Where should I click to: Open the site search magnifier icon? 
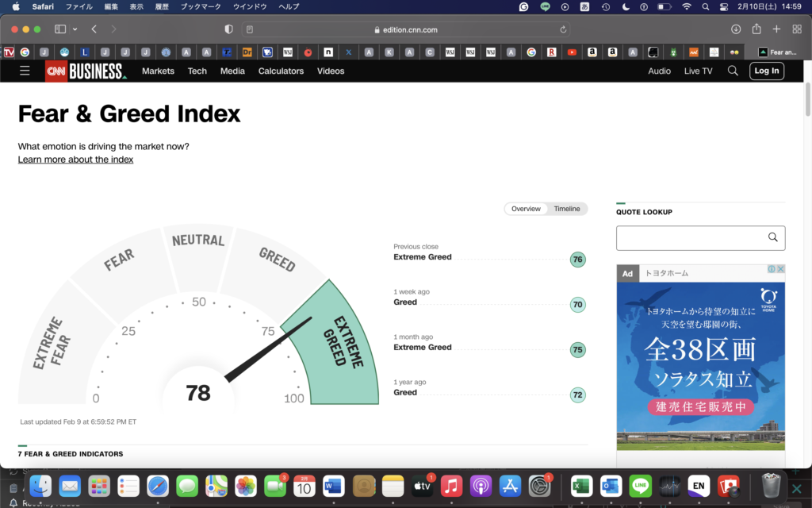click(733, 71)
